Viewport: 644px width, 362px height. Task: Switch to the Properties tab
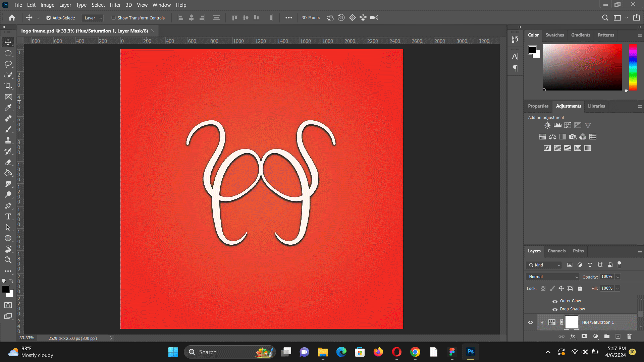(538, 106)
